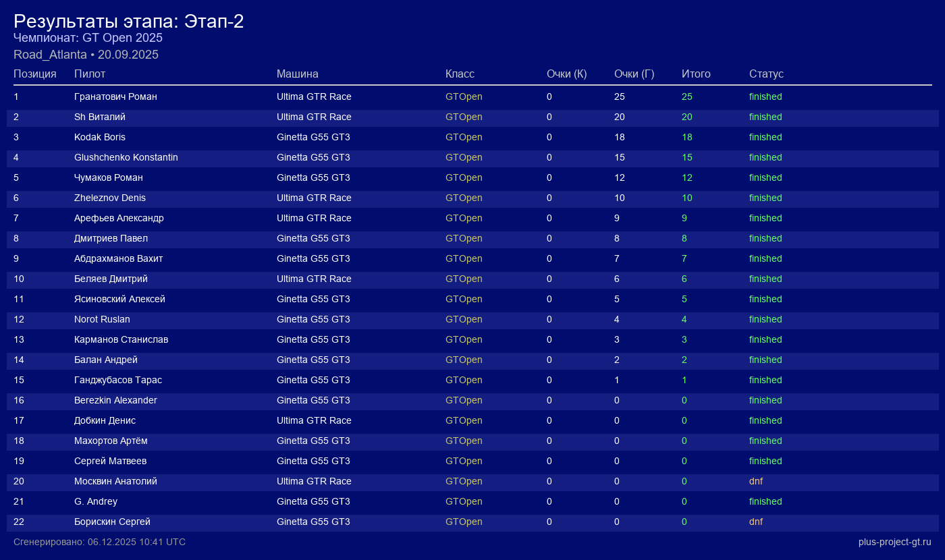The width and height of the screenshot is (945, 560).
Task: Click the Итого column header
Action: (696, 74)
